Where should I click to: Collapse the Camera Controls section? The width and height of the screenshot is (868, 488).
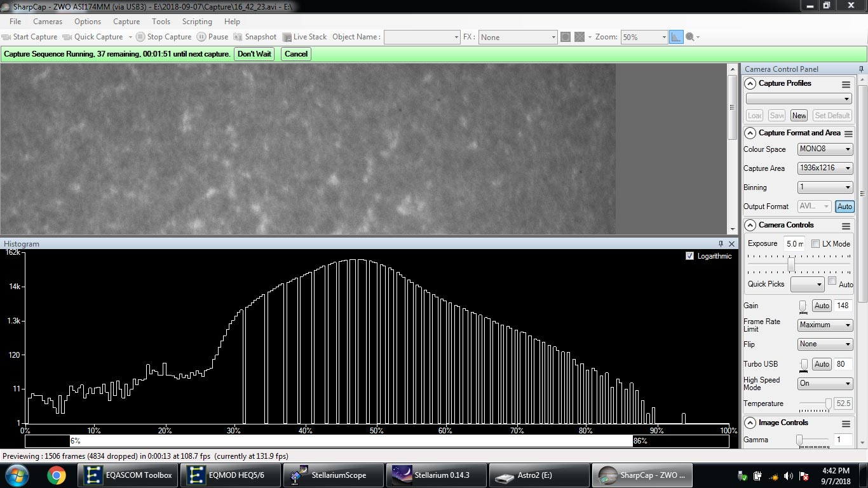750,226
